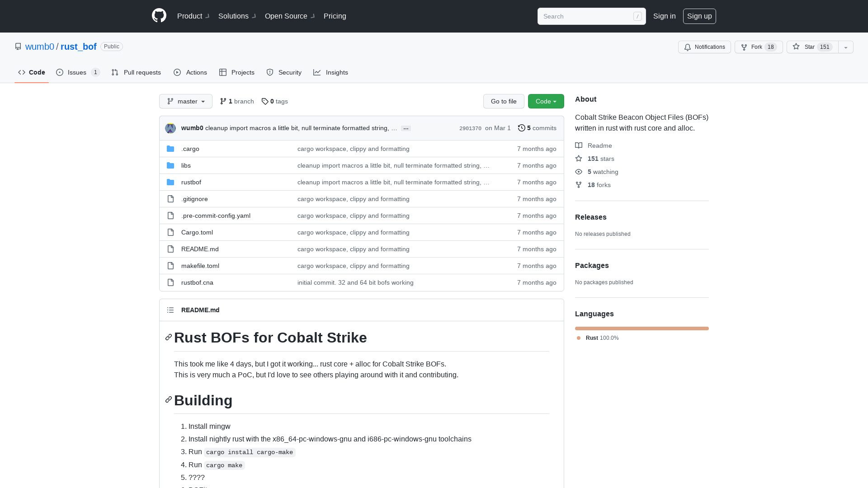Viewport: 868px width, 488px height.
Task: Open the master branch dropdown
Action: click(x=186, y=101)
